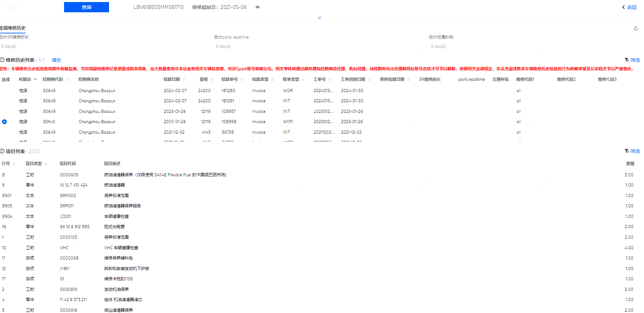Toggle the eye icon next to warranty start date

[x=258, y=7]
